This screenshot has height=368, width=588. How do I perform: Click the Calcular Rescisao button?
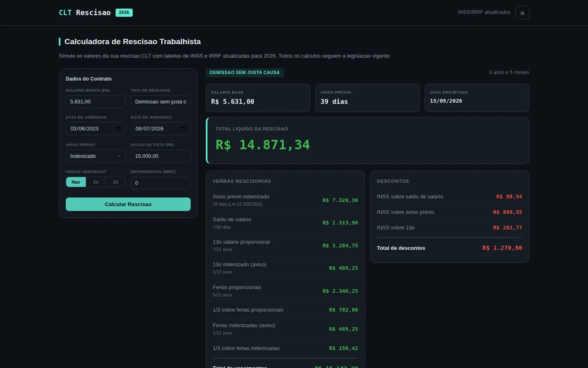point(128,204)
